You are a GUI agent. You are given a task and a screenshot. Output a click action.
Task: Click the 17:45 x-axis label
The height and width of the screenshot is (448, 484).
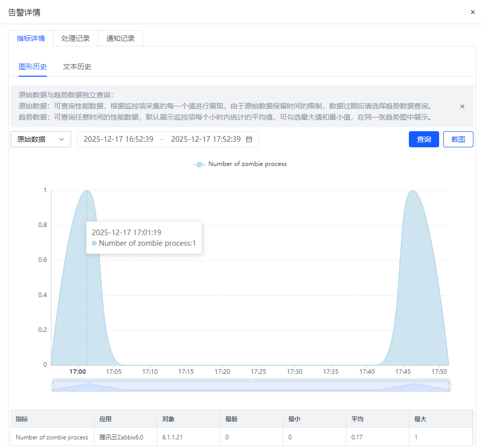[x=403, y=372]
